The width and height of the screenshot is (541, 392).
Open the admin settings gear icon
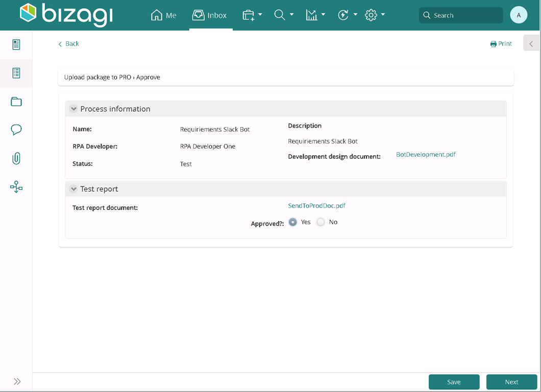point(371,15)
